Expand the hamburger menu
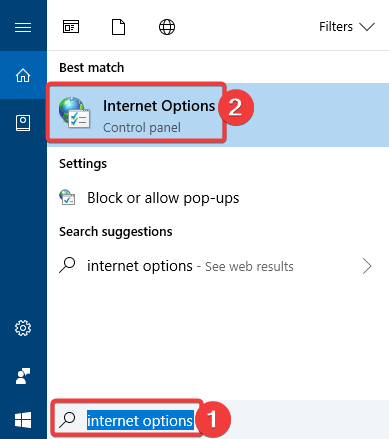The image size is (389, 439). [23, 27]
